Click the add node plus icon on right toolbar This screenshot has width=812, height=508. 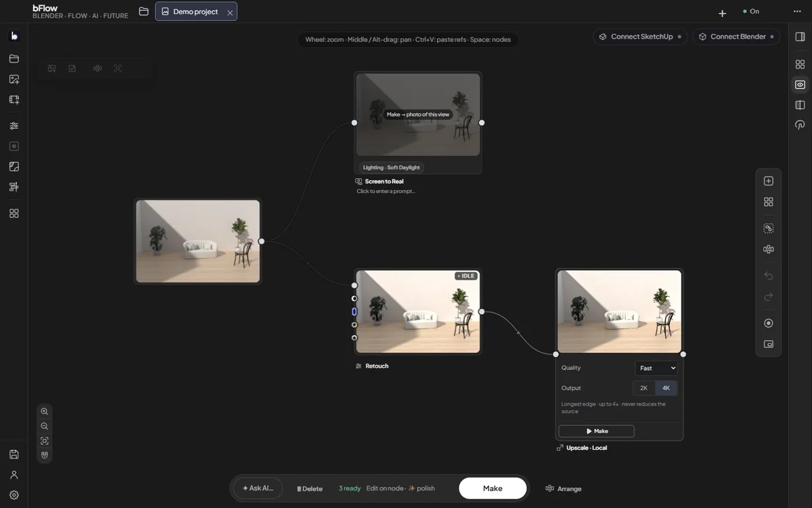click(x=769, y=181)
